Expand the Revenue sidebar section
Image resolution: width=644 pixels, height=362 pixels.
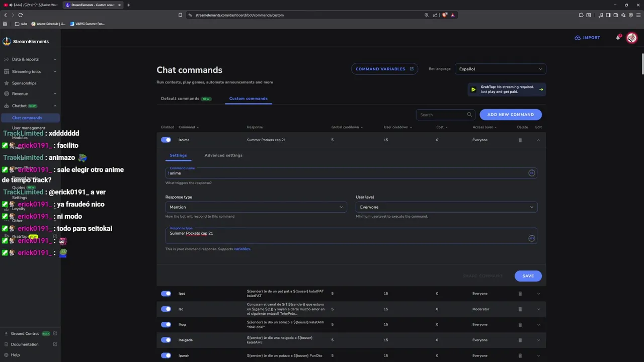tap(30, 94)
